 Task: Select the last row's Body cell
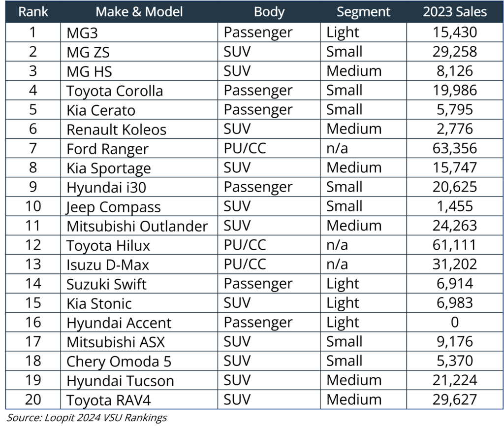(269, 399)
